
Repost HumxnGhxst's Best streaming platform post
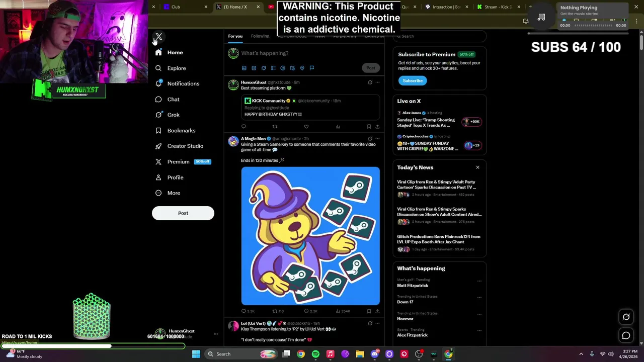click(275, 127)
